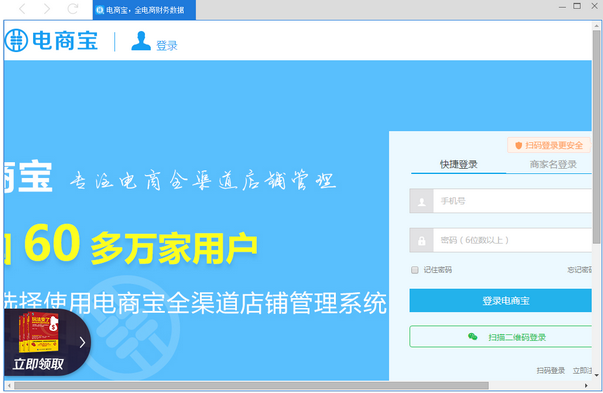Go forward with the browser forward arrow
The image size is (603, 393).
pos(47,8)
